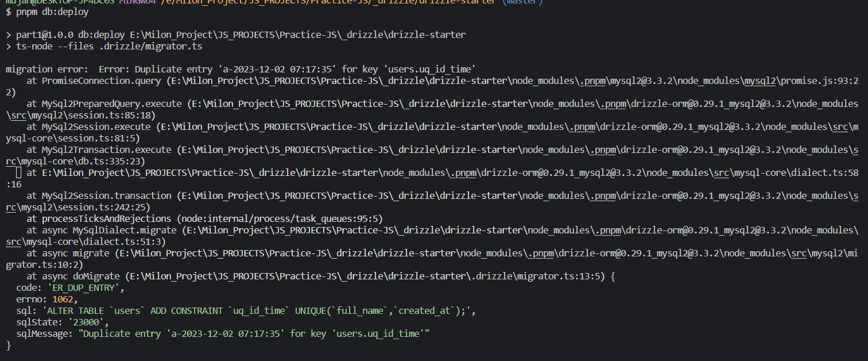
Task: Click 'MySql2PreparedQuery.execute' stack frame text
Action: 112,103
